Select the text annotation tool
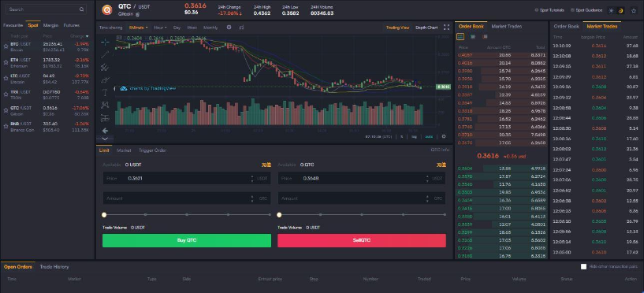644x293 pixels. [x=105, y=93]
